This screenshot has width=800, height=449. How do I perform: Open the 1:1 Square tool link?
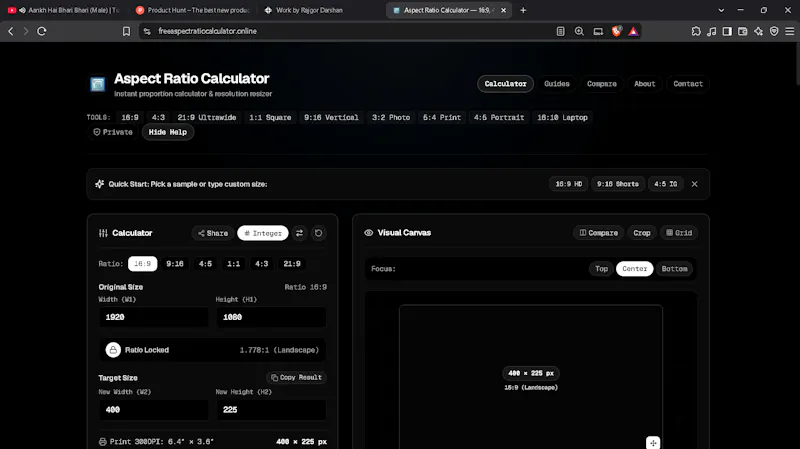tap(270, 117)
